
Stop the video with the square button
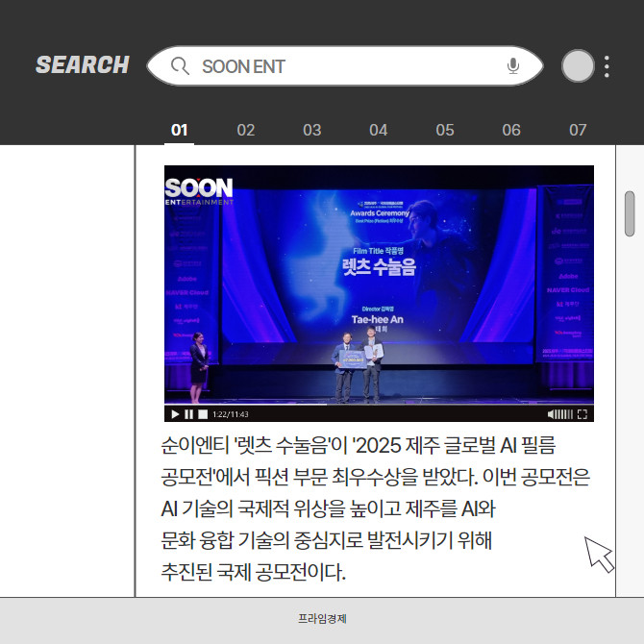202,414
